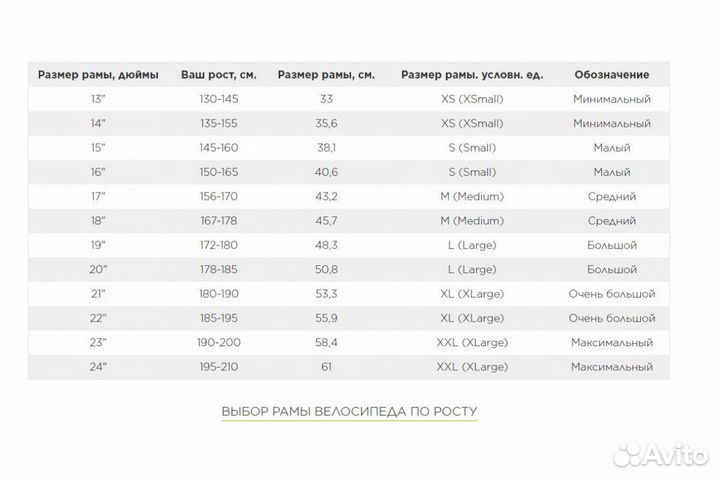Click the "Обозначение" column header

612,75
